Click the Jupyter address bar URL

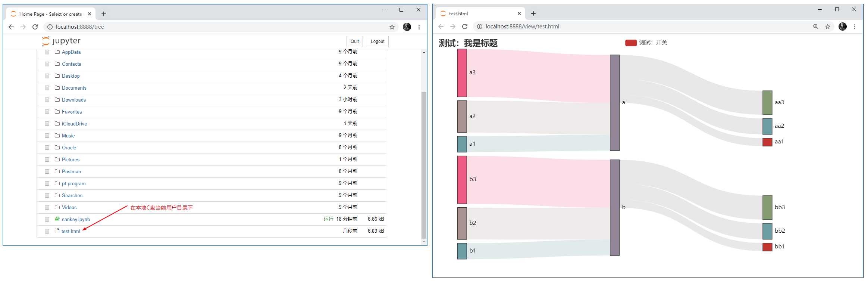(80, 27)
